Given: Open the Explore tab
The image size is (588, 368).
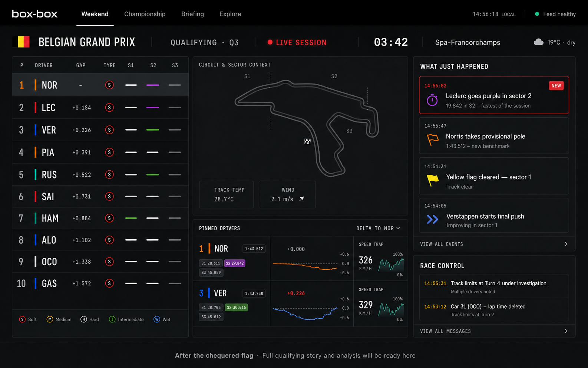Looking at the screenshot, I should (230, 14).
